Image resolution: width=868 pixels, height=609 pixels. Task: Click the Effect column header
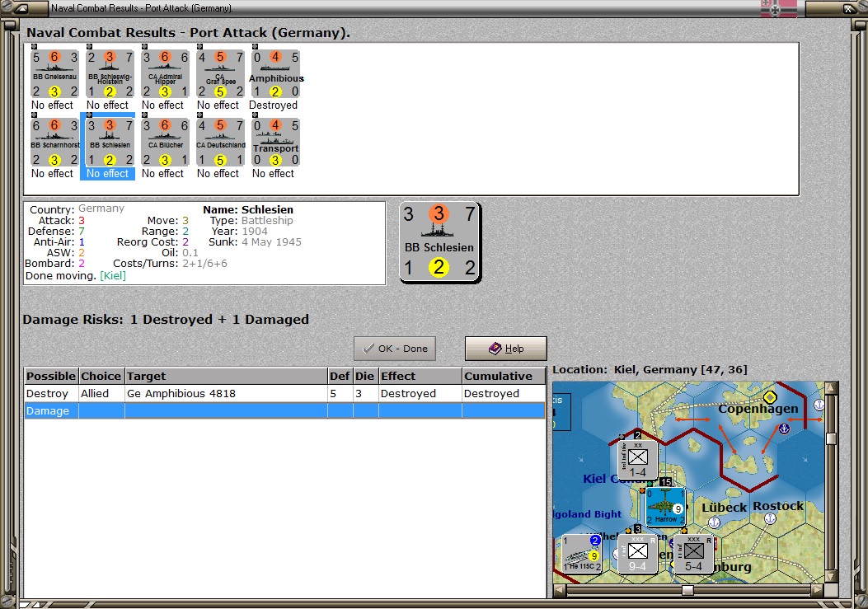point(420,377)
